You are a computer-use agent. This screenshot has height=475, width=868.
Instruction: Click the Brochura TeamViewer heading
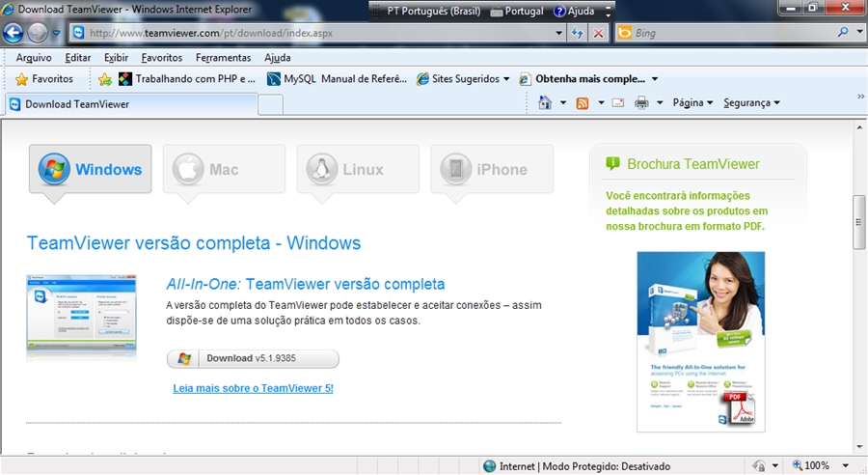(693, 164)
